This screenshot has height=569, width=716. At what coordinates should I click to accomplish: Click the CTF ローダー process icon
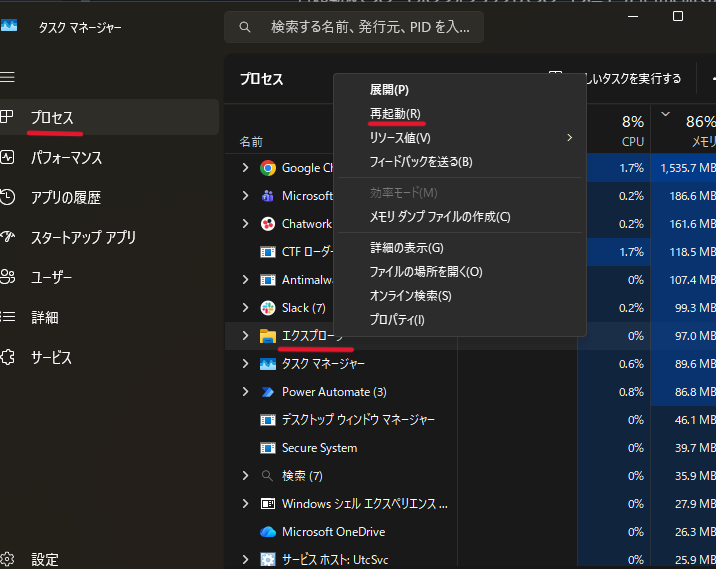pos(268,252)
